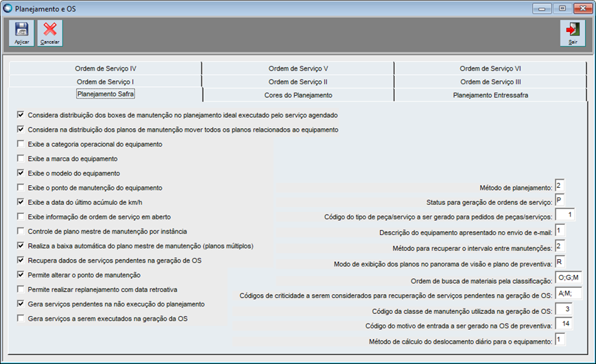Viewport: 596px width, 364px height.
Task: Click Descrição do equipamento e-mail field
Action: pos(560,230)
